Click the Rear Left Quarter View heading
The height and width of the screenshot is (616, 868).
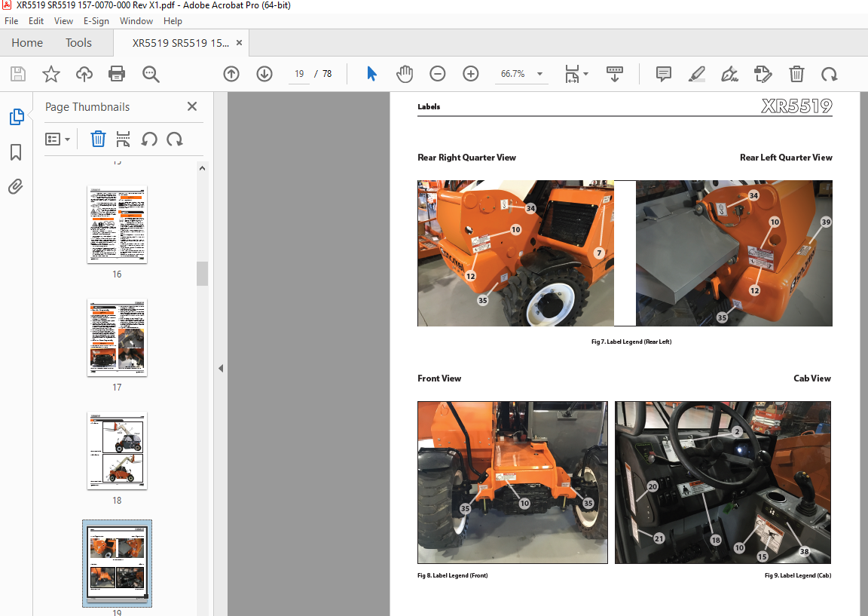(786, 158)
